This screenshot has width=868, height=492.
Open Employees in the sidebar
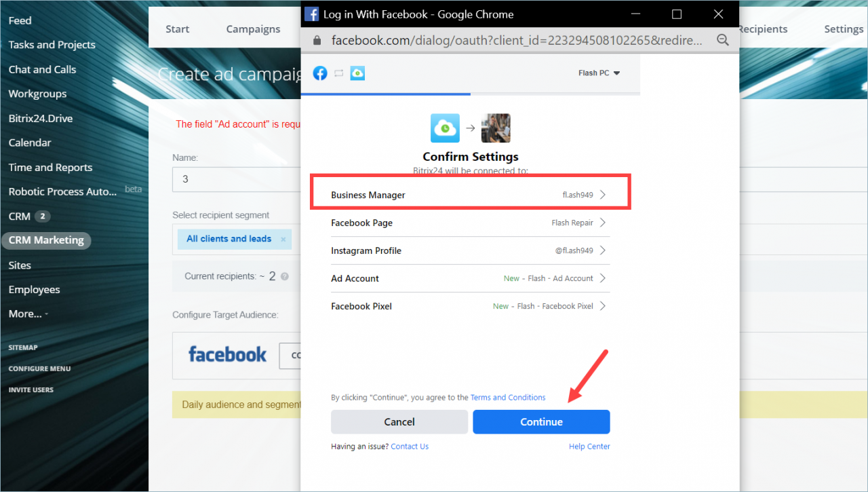(34, 289)
